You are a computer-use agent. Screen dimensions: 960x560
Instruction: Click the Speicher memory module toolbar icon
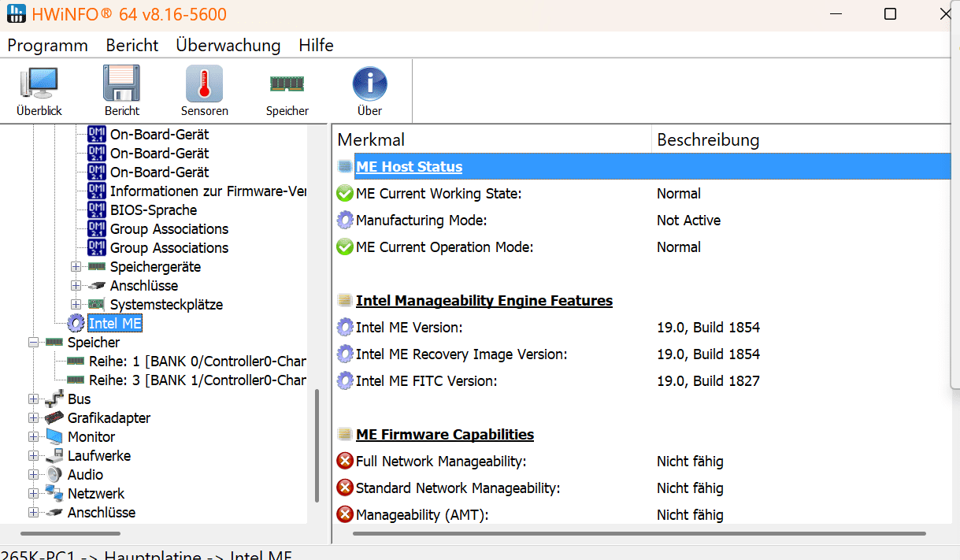287,83
